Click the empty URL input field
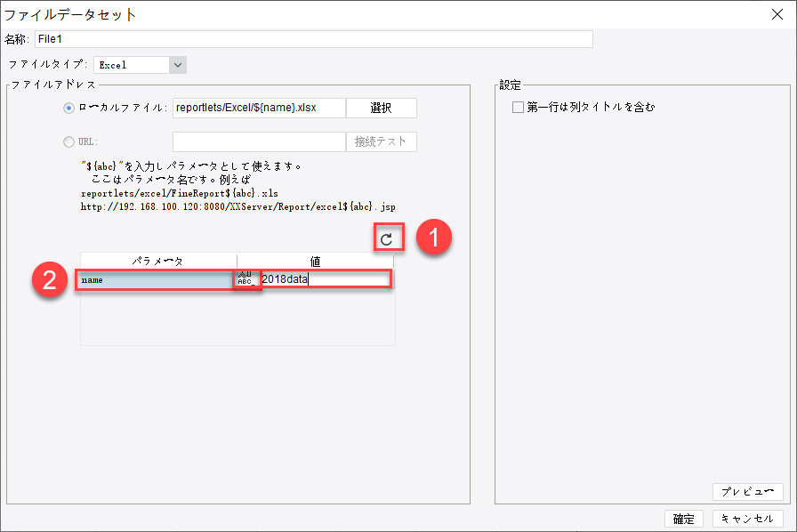 coord(258,141)
